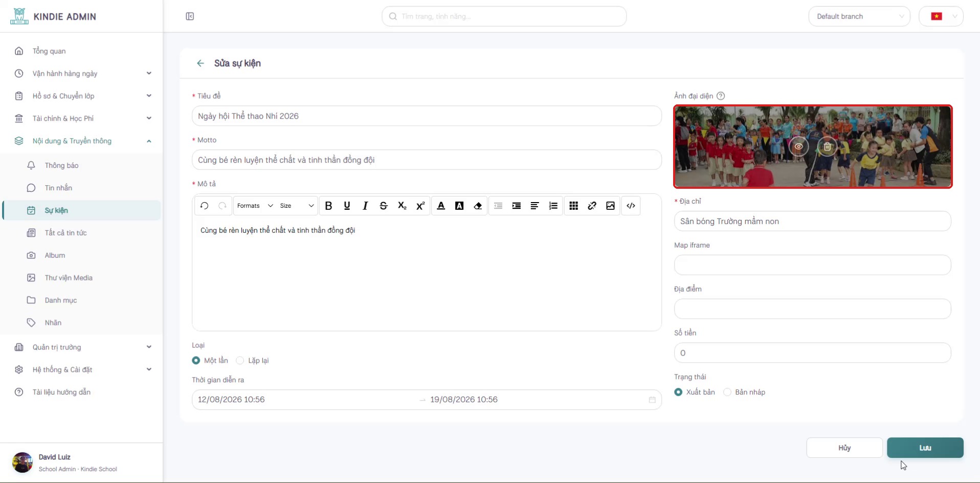This screenshot has width=980, height=483.
Task: Open Danh mục in the sidebar
Action: (x=82, y=300)
